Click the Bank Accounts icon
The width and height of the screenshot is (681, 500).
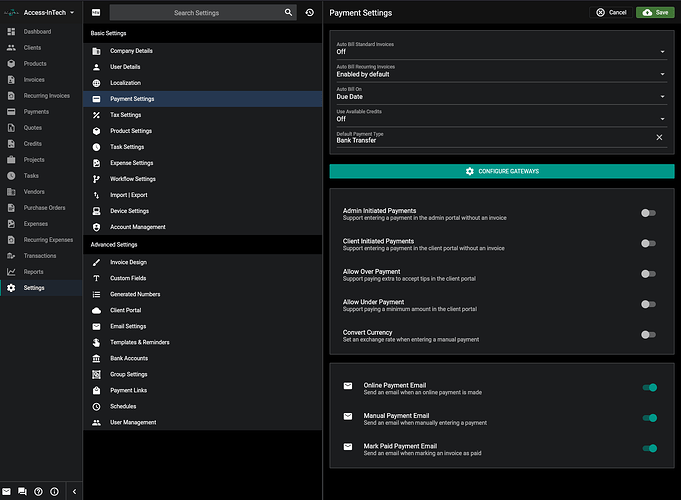click(x=96, y=358)
